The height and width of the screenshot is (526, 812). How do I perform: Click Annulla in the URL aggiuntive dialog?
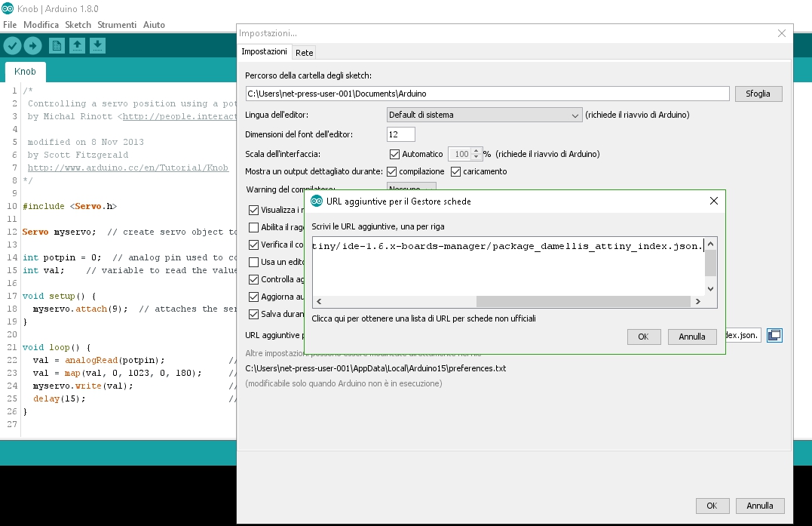(692, 337)
